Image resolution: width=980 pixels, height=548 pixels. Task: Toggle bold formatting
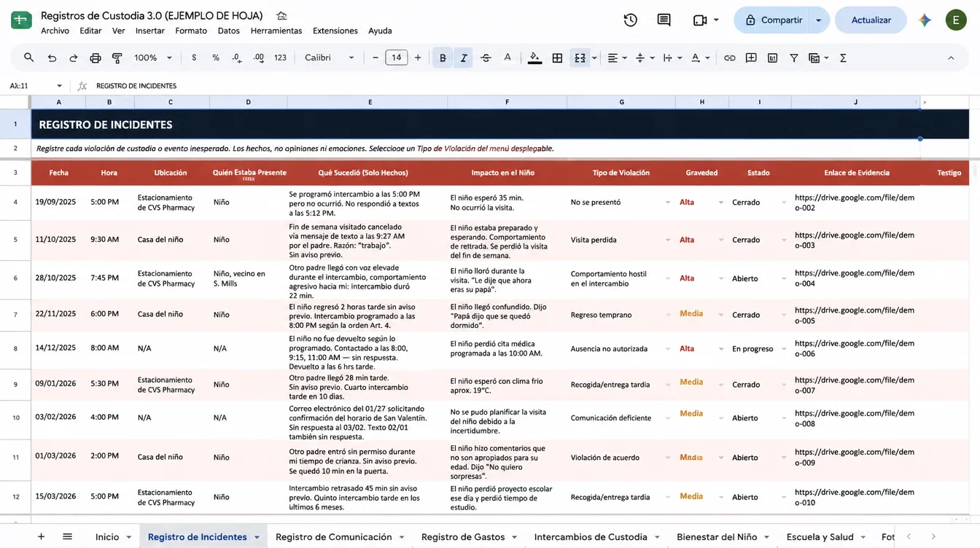(x=443, y=58)
